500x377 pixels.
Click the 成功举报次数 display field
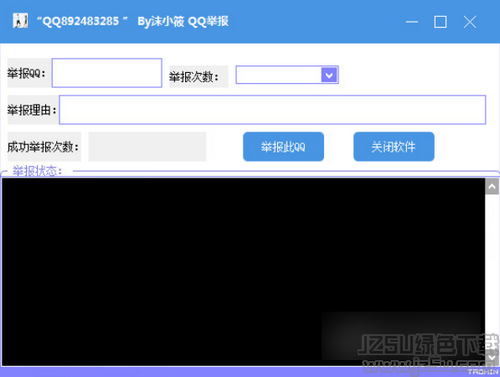click(x=147, y=147)
